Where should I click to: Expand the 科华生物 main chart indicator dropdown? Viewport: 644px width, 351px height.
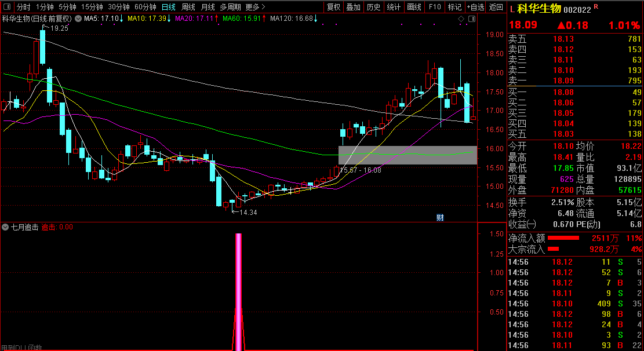[78, 19]
